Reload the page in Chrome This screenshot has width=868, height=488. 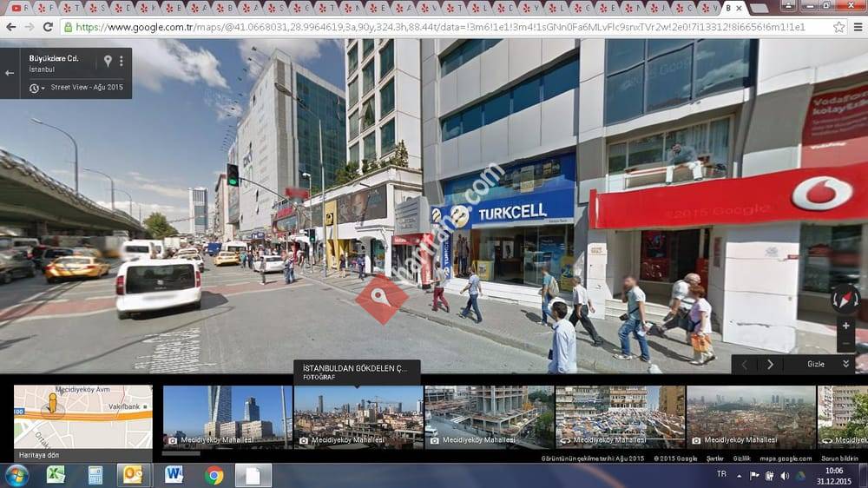pos(46,27)
